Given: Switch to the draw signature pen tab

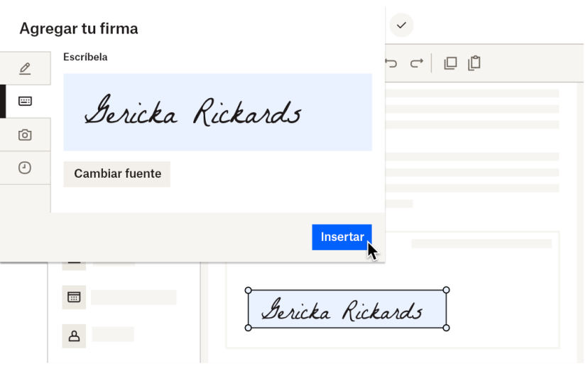Looking at the screenshot, I should click(x=25, y=68).
